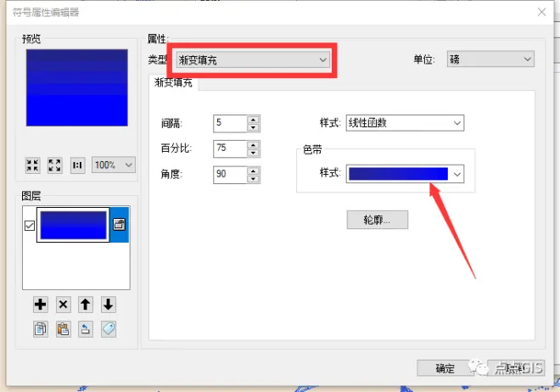
Task: Decrease the 百分比 percentage value
Action: pos(253,153)
